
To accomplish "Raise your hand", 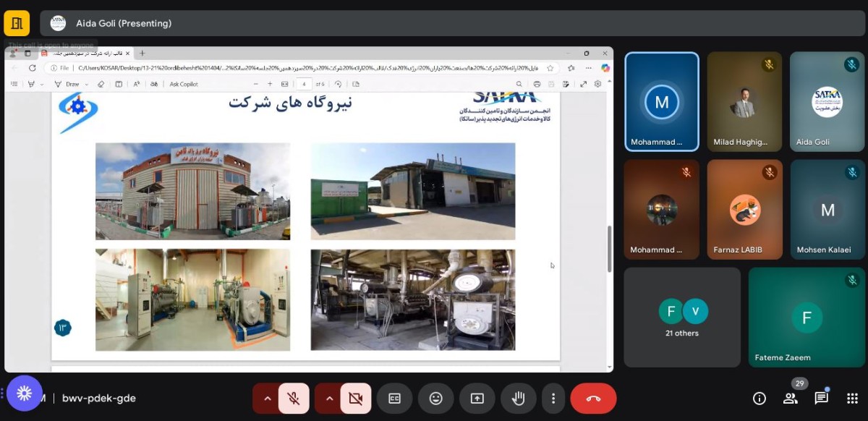I will point(518,398).
